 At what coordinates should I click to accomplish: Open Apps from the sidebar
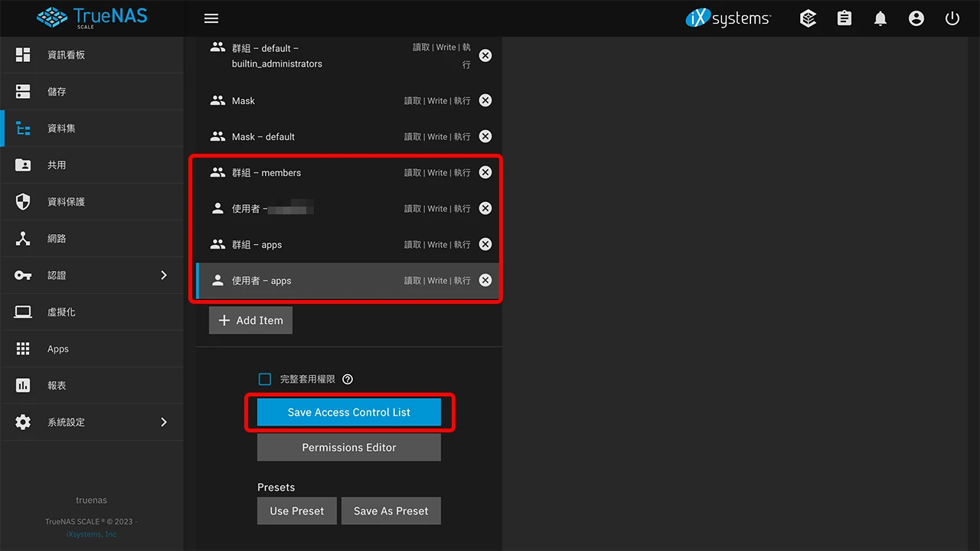(57, 348)
